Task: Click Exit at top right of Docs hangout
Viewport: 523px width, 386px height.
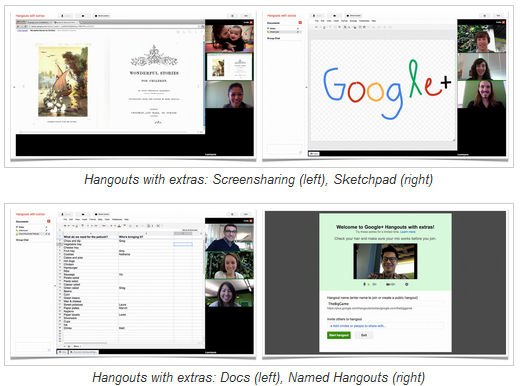Action: (x=246, y=214)
